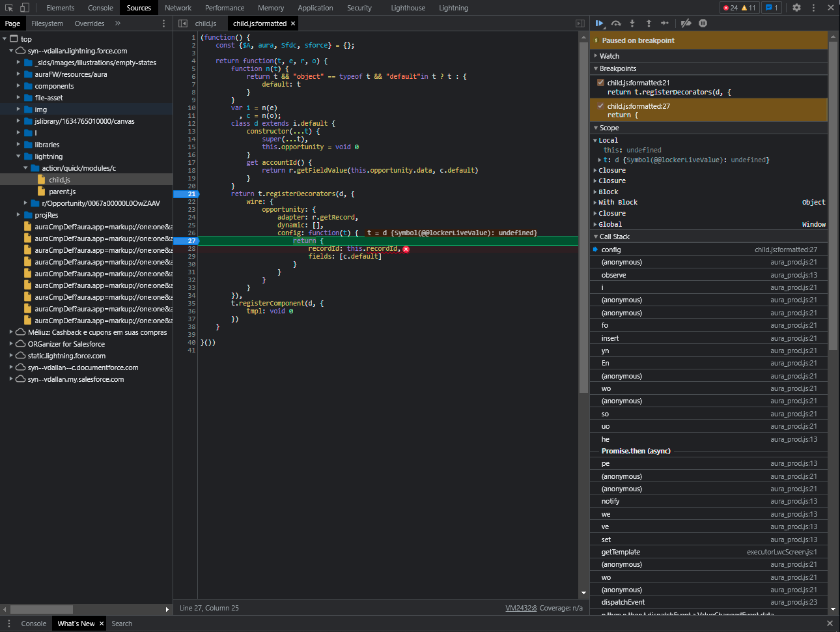Open the child.js editor tab
This screenshot has height=632, width=840.
[x=206, y=23]
